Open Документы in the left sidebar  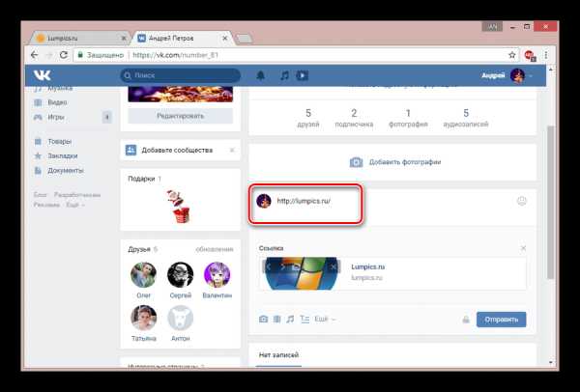pyautogui.click(x=66, y=170)
